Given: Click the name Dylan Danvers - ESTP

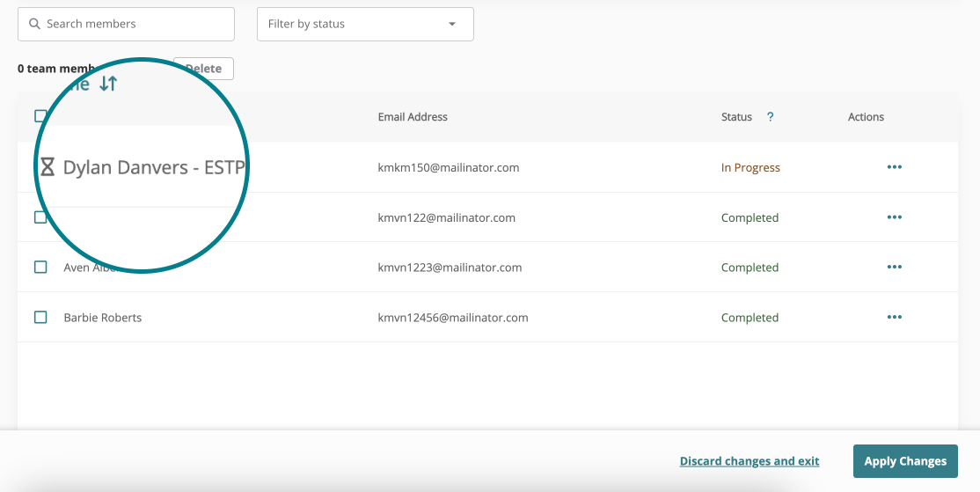Looking at the screenshot, I should 153,167.
